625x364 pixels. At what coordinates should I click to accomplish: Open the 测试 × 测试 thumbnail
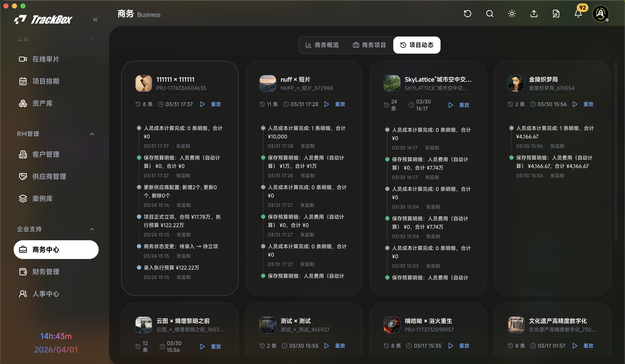[268, 325]
